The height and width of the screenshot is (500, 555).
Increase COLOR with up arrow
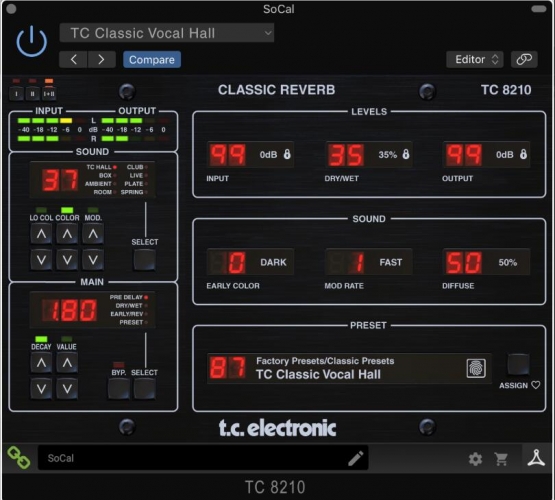67,234
